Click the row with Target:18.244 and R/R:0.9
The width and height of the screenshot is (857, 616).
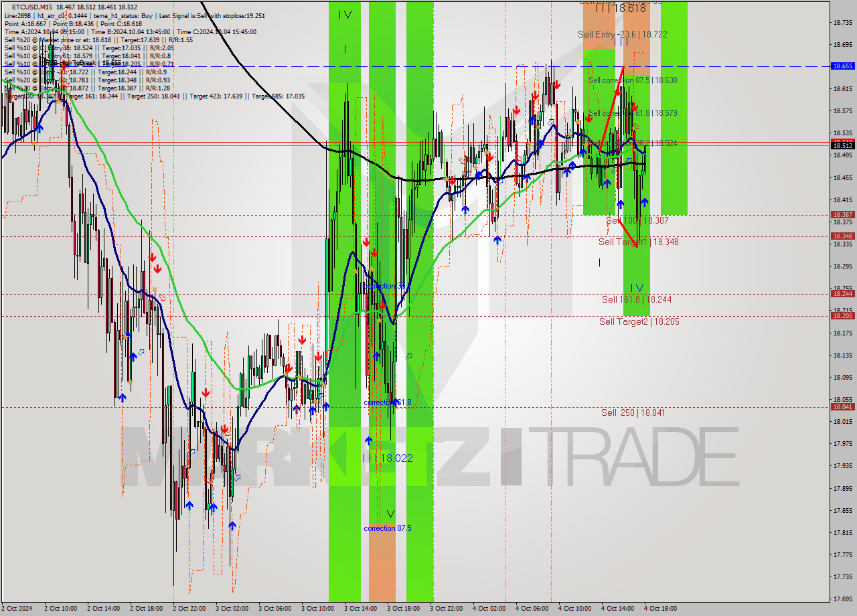pyautogui.click(x=86, y=72)
